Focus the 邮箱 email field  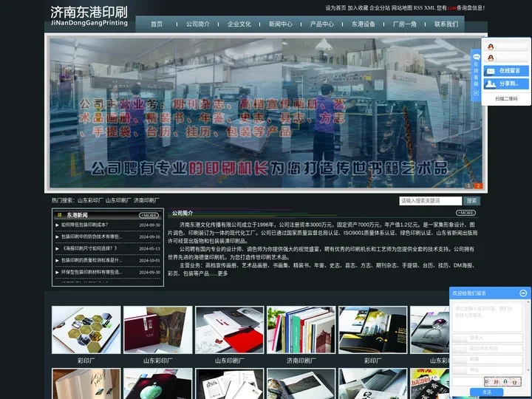click(x=487, y=359)
